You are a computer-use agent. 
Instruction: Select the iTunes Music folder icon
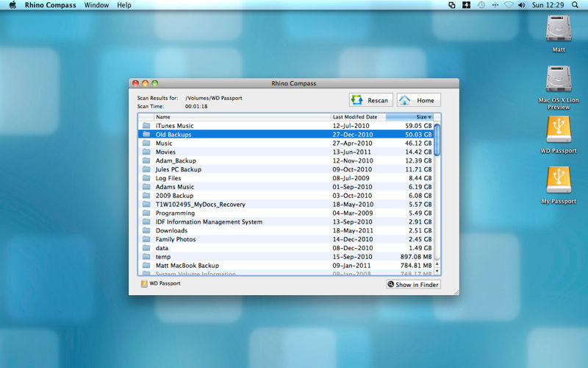(146, 125)
